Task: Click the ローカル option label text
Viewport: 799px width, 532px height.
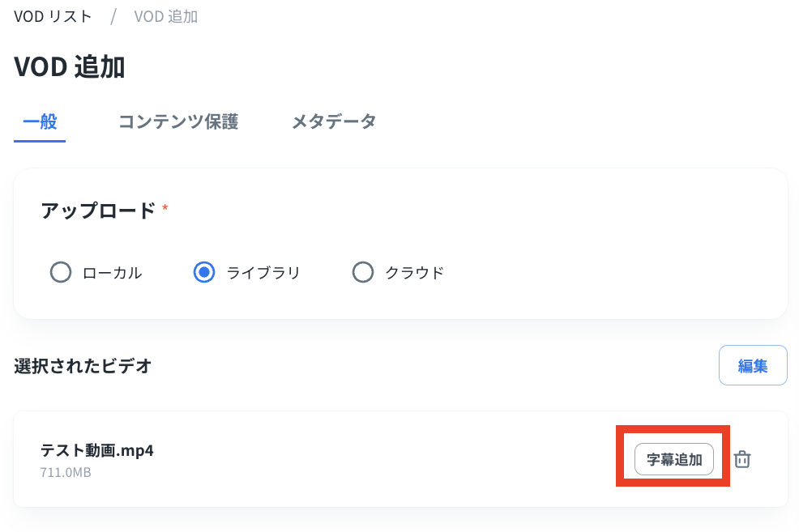Action: pos(113,273)
